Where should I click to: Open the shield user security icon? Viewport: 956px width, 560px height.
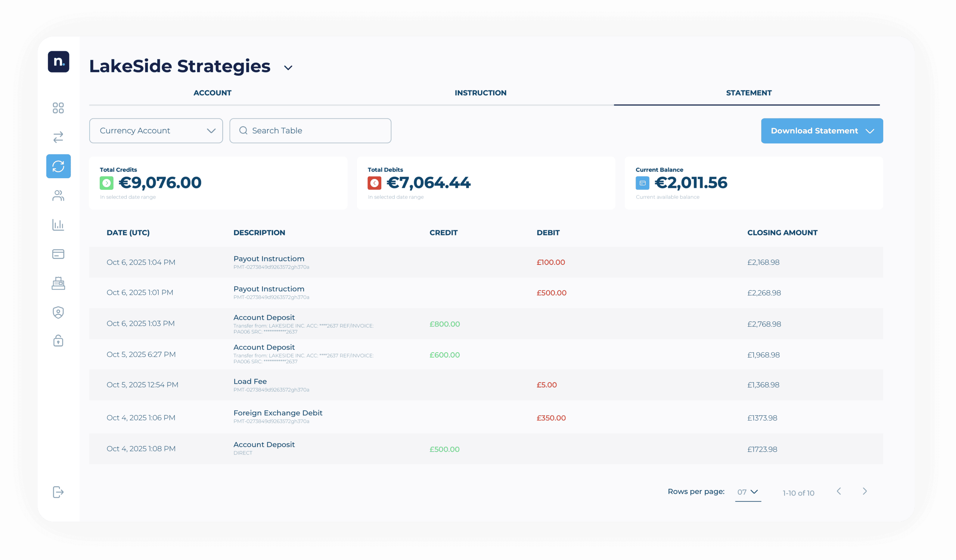click(58, 312)
